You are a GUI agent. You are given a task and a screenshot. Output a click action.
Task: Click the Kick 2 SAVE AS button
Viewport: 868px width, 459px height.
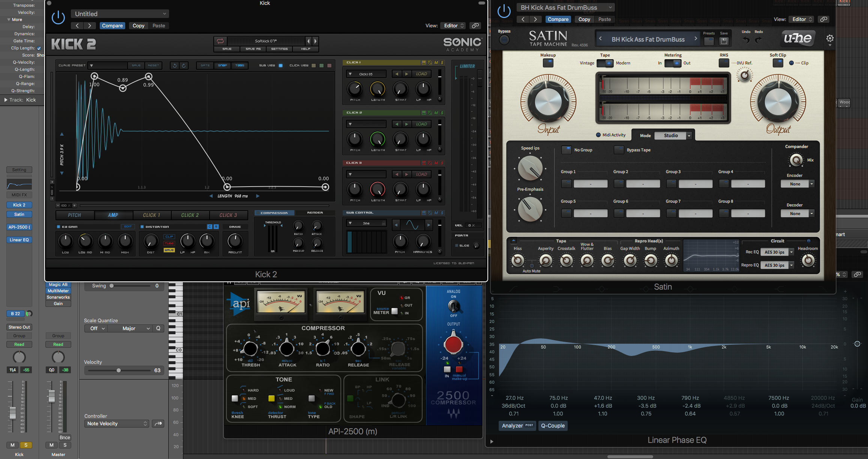click(x=253, y=49)
